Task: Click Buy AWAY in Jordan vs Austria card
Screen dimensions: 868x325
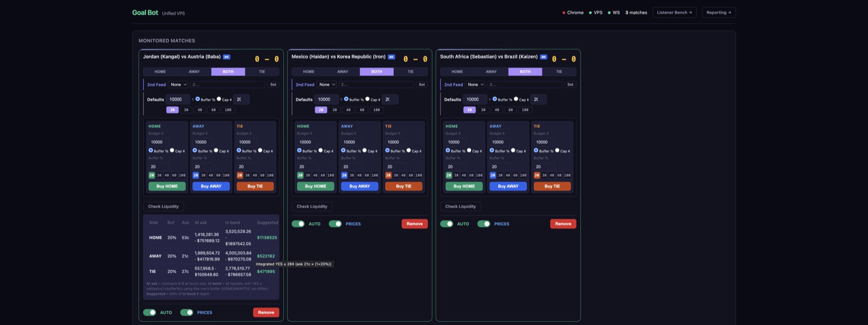Action: [x=211, y=186]
